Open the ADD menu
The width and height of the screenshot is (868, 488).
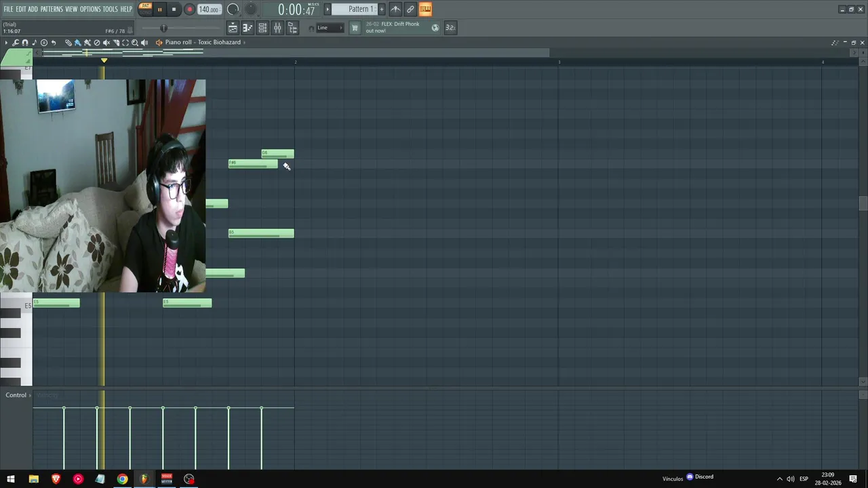pos(33,9)
